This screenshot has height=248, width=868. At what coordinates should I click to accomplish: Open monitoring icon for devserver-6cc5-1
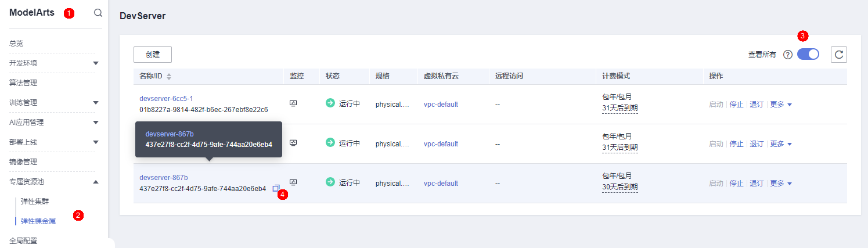coord(293,103)
